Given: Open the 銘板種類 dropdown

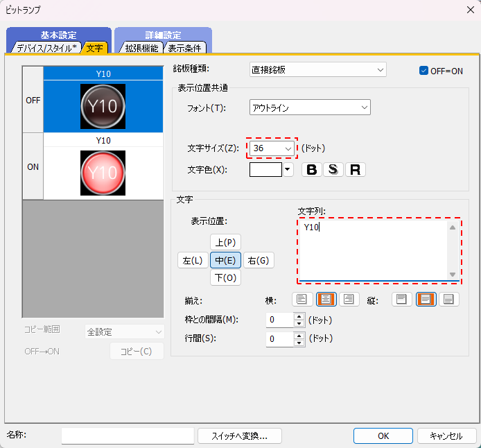Looking at the screenshot, I should coord(317,69).
